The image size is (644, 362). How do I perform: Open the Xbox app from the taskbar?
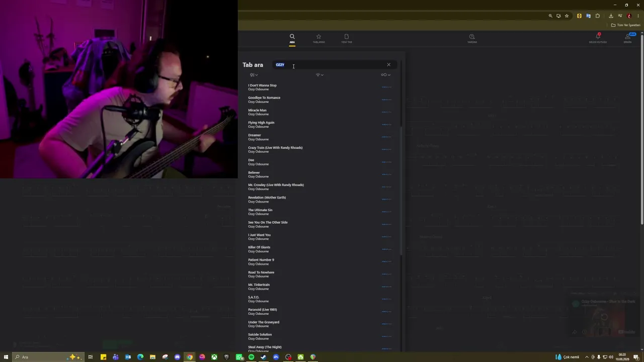pyautogui.click(x=214, y=357)
